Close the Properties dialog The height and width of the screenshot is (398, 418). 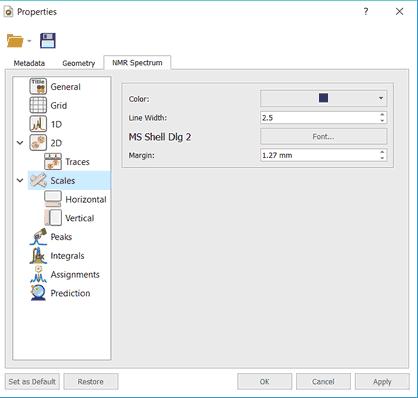point(399,12)
